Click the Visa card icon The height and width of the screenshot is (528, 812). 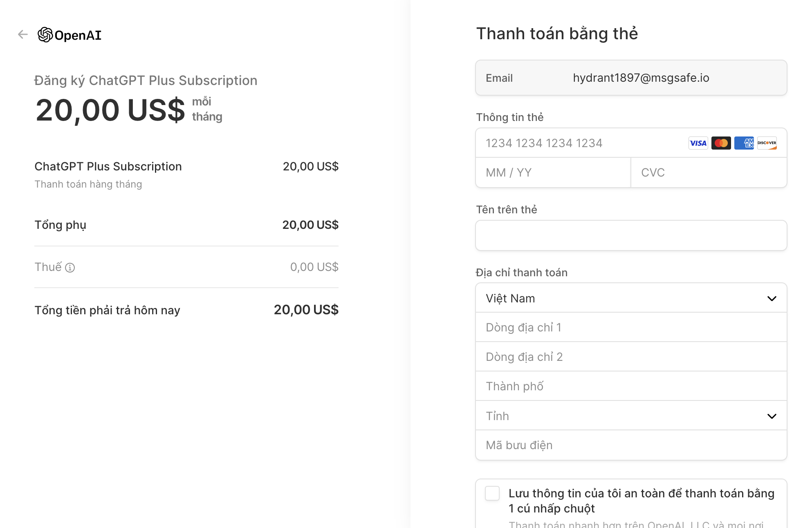(x=698, y=143)
